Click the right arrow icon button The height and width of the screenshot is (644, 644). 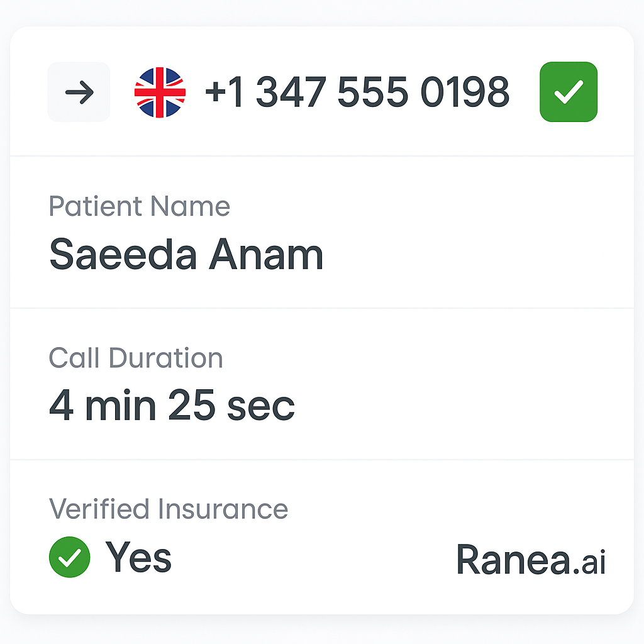pos(79,92)
